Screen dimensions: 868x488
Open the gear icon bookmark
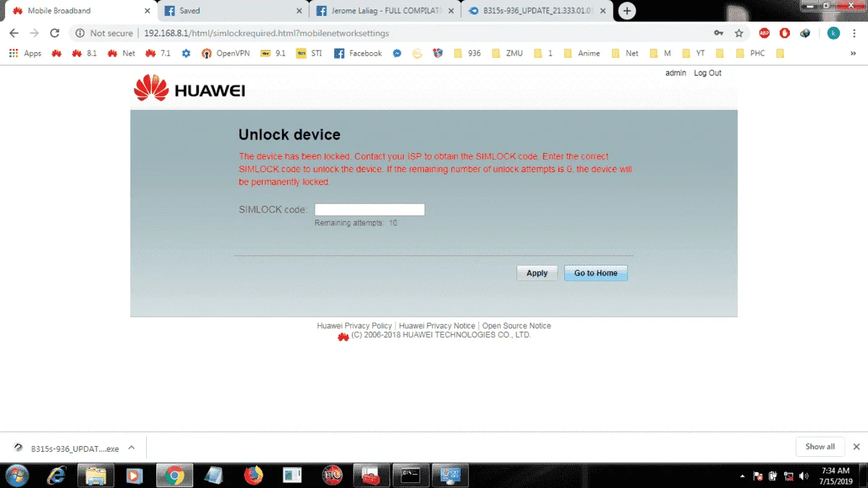click(x=186, y=53)
